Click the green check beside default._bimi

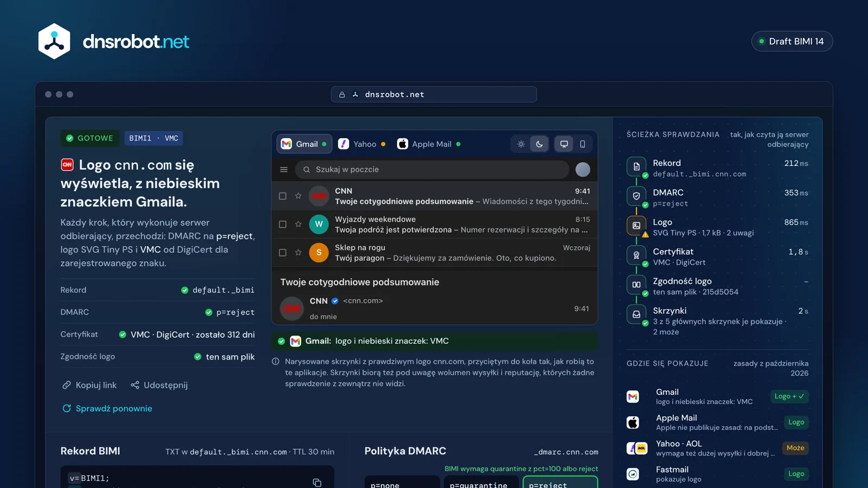[x=185, y=290]
